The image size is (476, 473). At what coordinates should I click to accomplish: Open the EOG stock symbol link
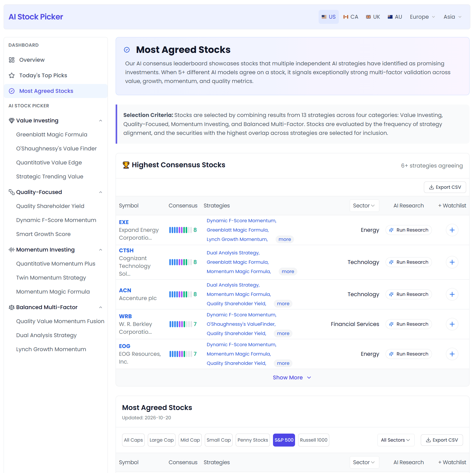point(124,346)
